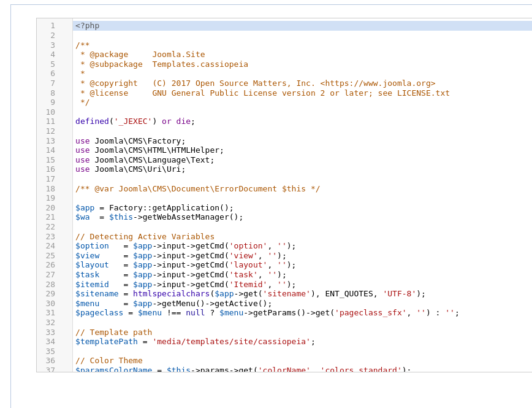Screen dimensions: 532x408
Task: Click the 'UTF-8' string literal
Action: point(400,294)
